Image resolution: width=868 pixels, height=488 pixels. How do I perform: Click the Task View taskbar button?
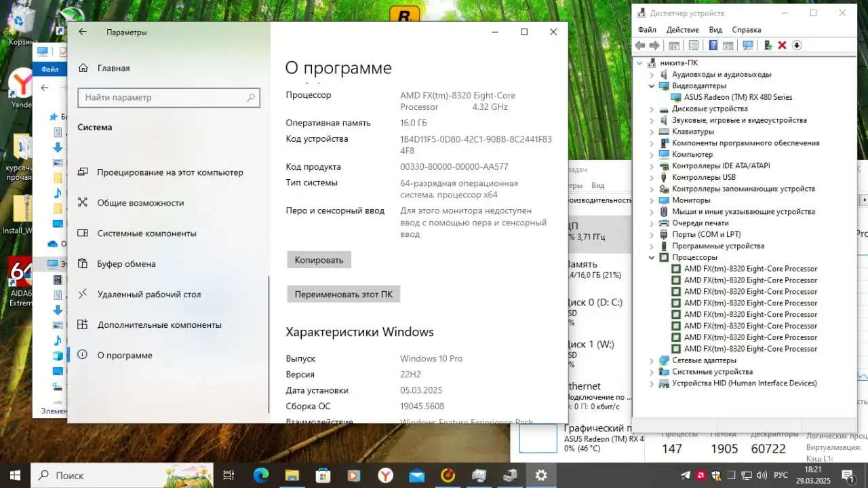pyautogui.click(x=229, y=475)
